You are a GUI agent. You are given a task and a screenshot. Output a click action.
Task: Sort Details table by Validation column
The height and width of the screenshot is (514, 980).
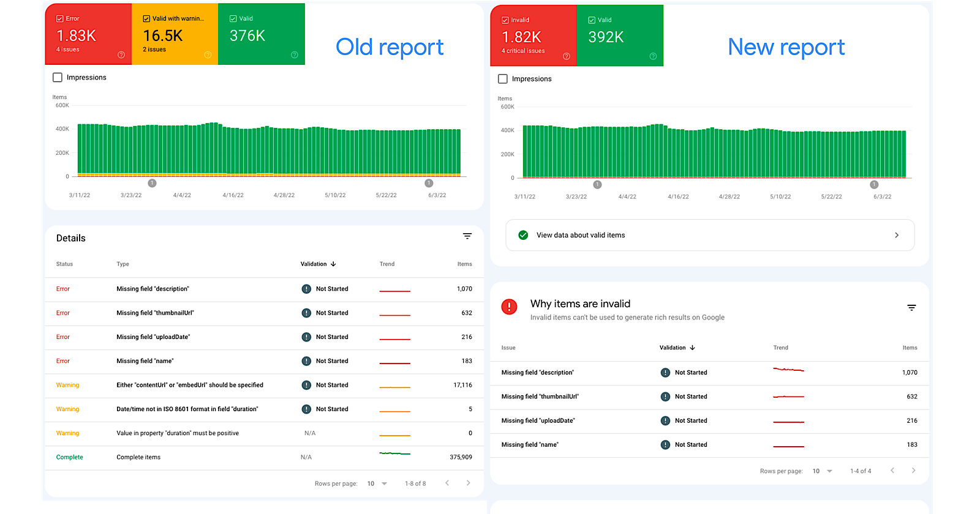(x=318, y=264)
